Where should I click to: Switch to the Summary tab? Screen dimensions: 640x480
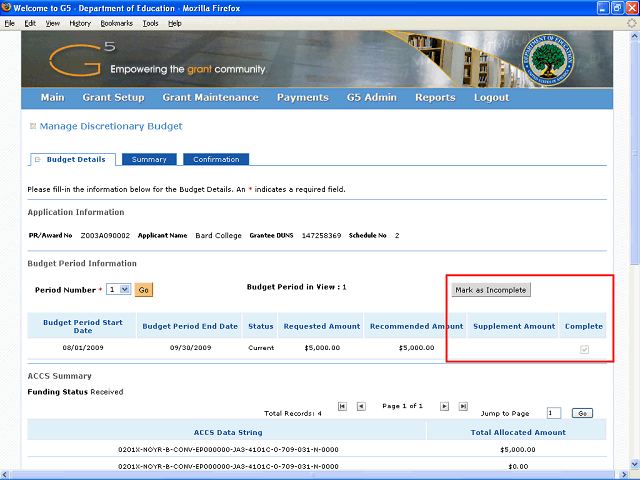(x=149, y=160)
